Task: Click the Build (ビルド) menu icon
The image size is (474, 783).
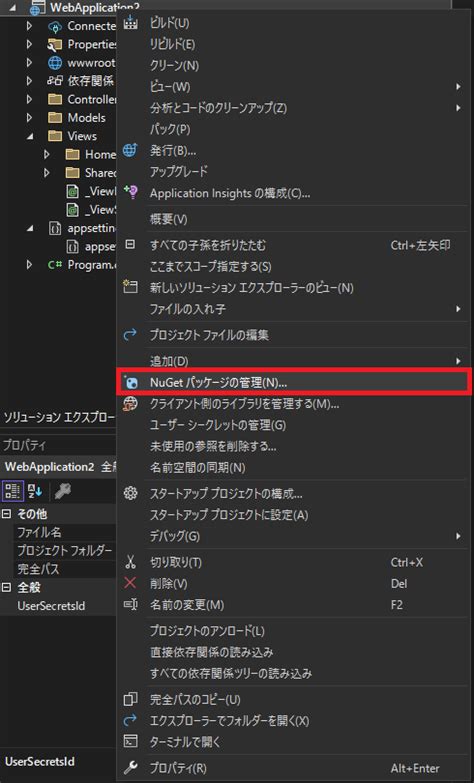Action: (130, 22)
